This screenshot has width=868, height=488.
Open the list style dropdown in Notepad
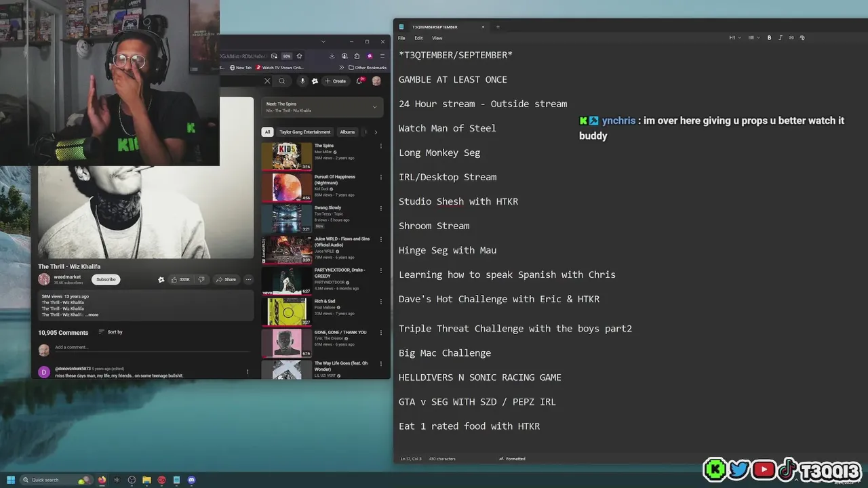point(753,38)
